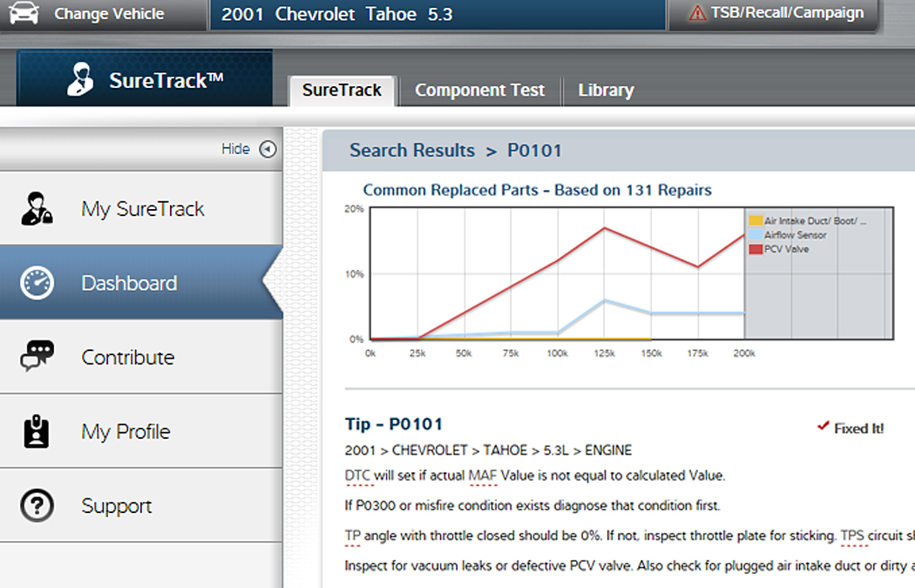Click the TSB/Recall/Campaign warning triangle icon

point(697,13)
